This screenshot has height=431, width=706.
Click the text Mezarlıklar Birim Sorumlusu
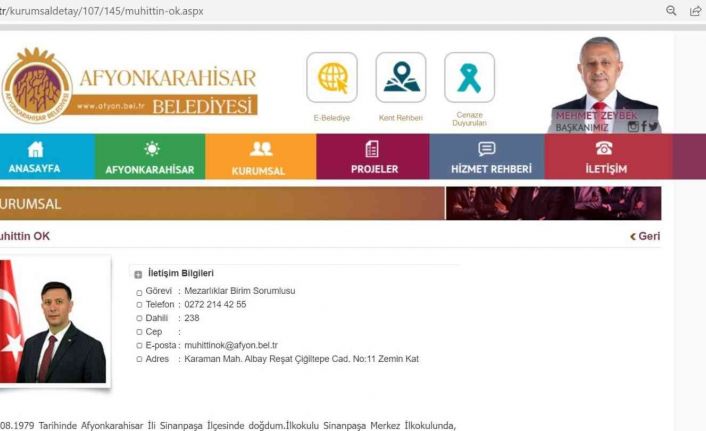240,291
